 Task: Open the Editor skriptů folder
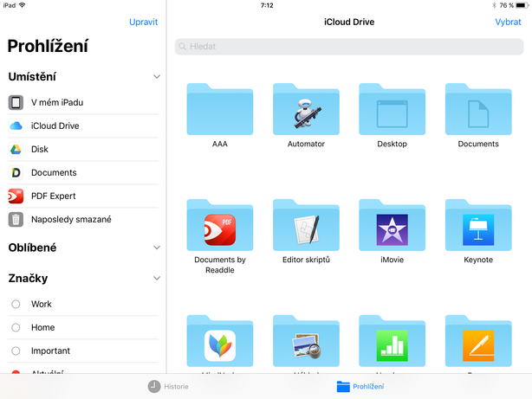306,225
